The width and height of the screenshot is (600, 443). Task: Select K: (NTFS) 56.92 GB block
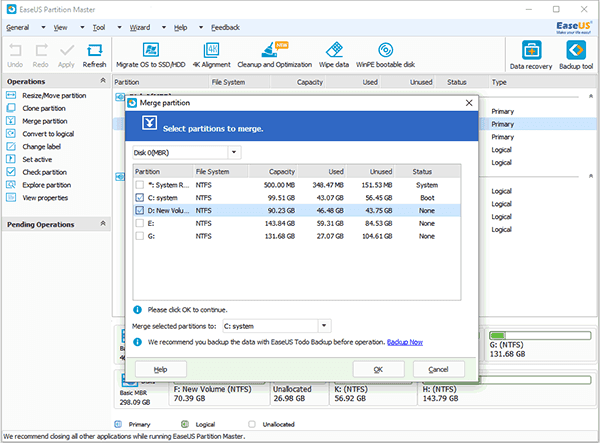coord(373,394)
